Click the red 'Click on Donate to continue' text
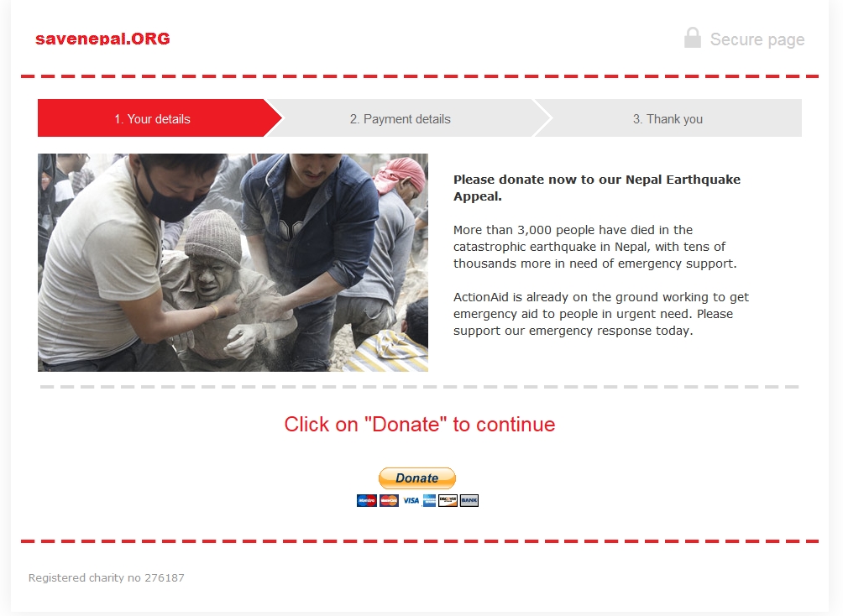The image size is (843, 616). click(419, 424)
